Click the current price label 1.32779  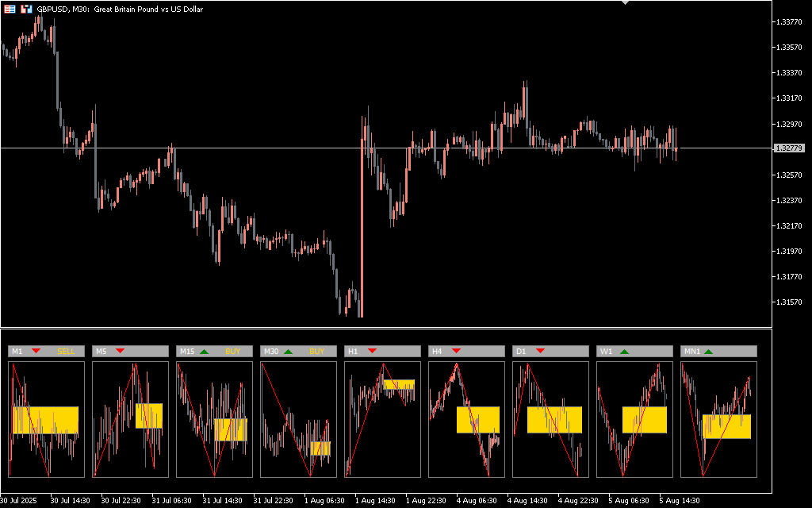(x=790, y=148)
